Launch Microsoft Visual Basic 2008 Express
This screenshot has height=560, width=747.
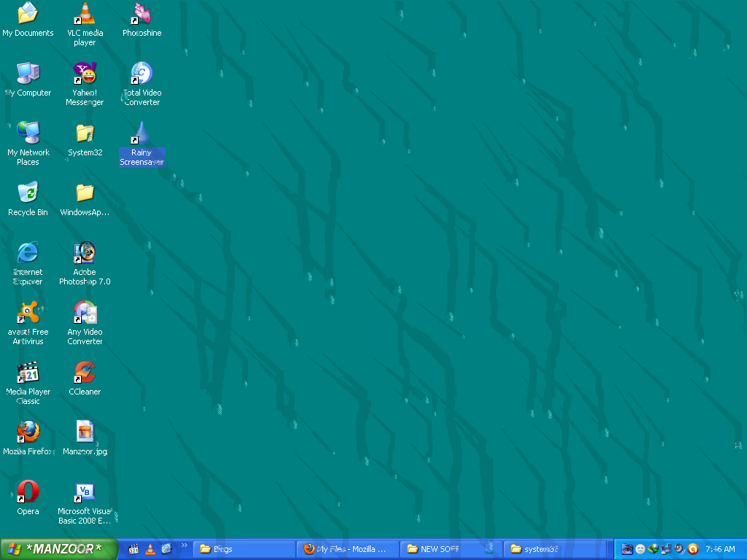(84, 492)
